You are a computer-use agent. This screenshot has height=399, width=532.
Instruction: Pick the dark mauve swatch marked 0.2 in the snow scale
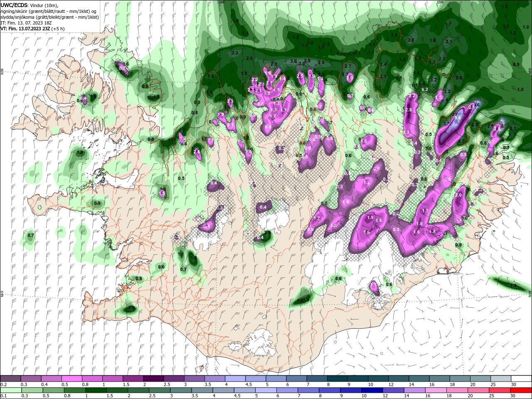pos(11,379)
